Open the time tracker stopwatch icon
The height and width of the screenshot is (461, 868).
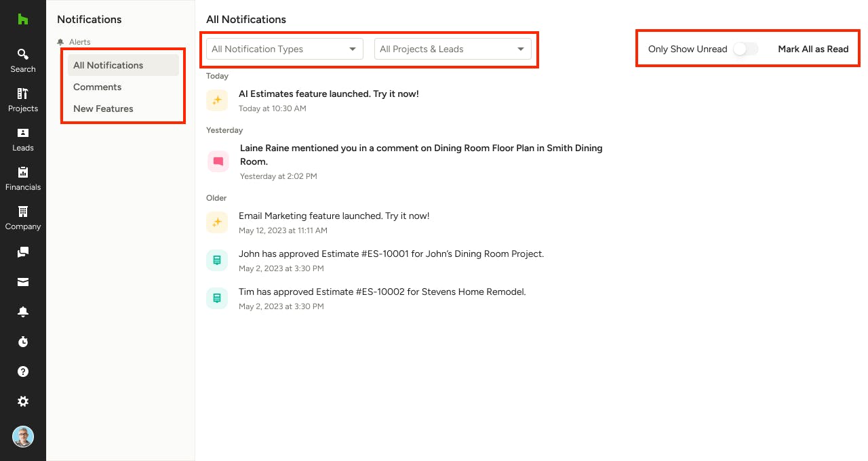(x=23, y=342)
